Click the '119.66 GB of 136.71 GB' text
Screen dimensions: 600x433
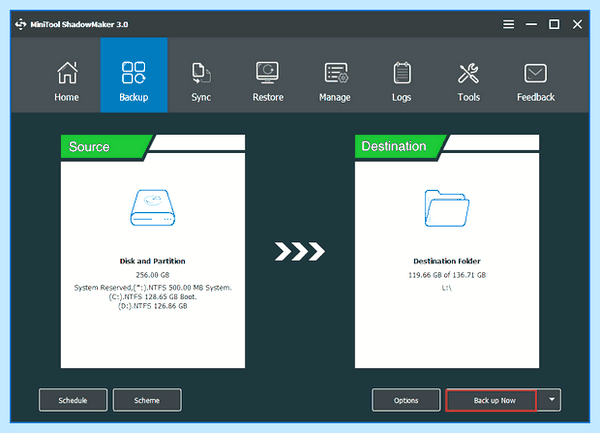pyautogui.click(x=447, y=275)
